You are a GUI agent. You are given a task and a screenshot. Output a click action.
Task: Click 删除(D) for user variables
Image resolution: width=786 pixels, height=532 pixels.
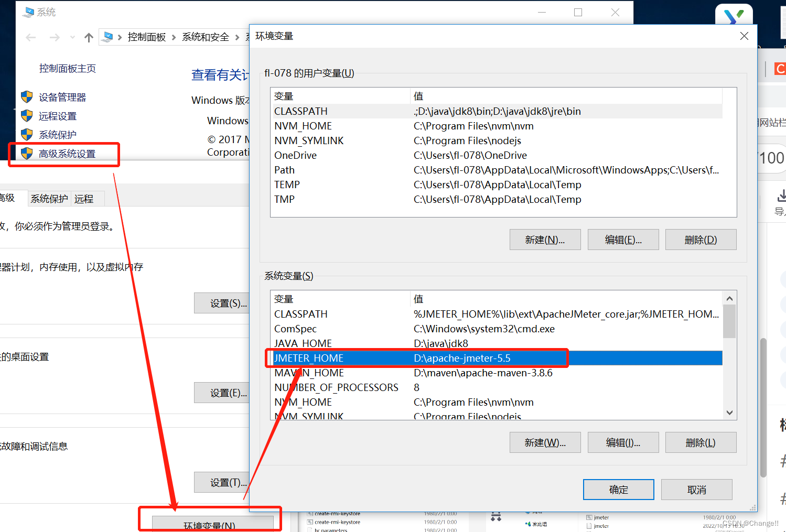coord(701,240)
